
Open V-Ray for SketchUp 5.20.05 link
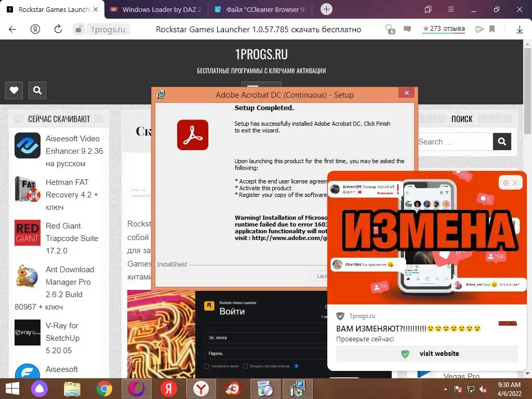pos(63,338)
